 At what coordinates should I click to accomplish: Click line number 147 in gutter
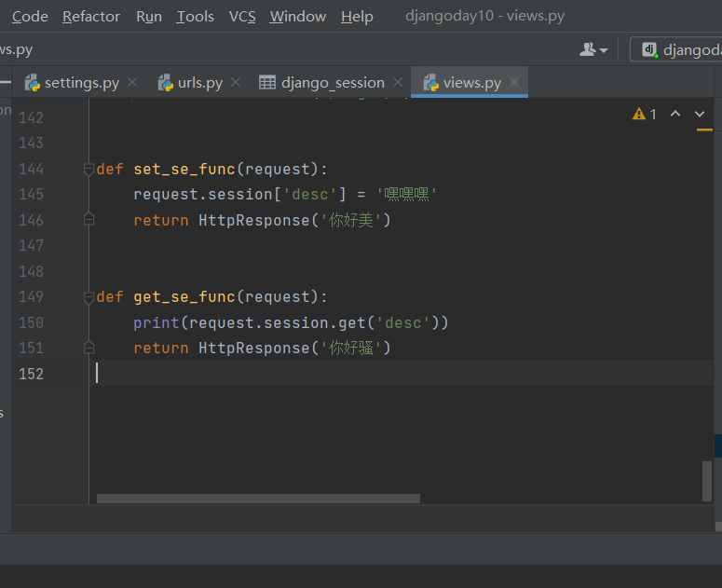tap(31, 245)
